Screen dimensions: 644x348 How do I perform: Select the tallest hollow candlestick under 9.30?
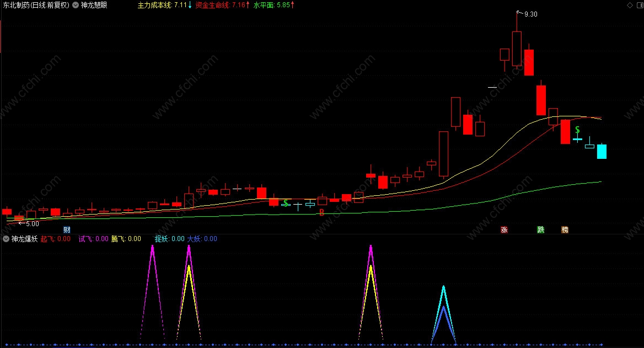coord(517,49)
